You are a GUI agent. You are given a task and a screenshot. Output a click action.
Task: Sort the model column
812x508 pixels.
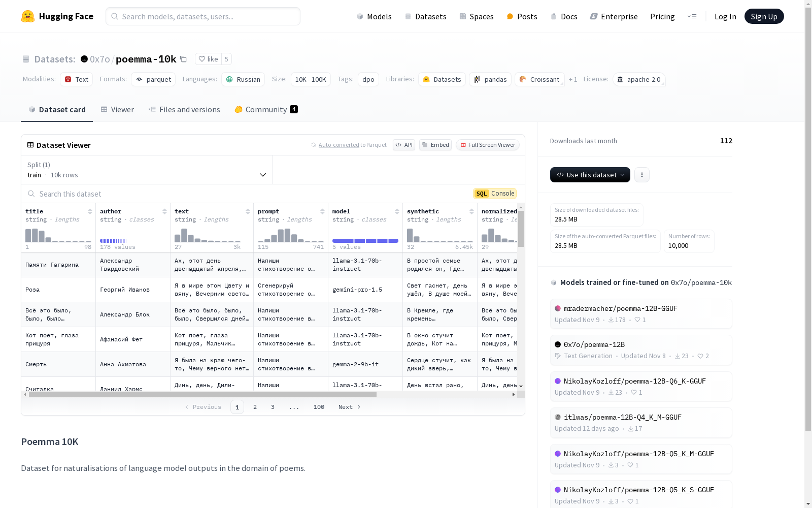pos(397,211)
